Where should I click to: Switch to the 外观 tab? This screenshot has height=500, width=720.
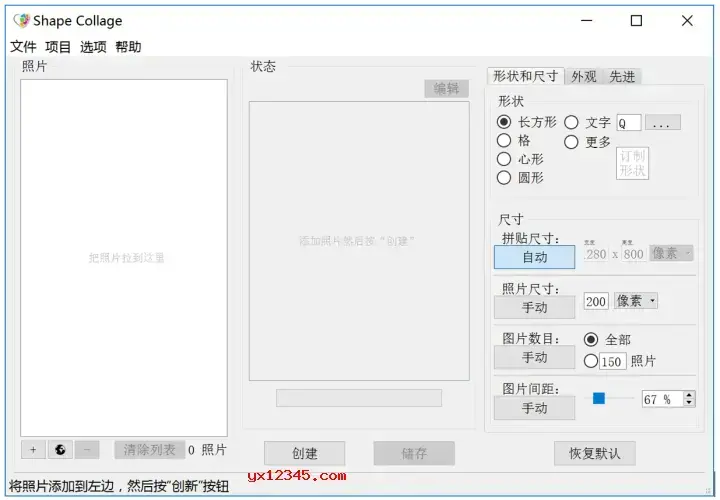584,77
